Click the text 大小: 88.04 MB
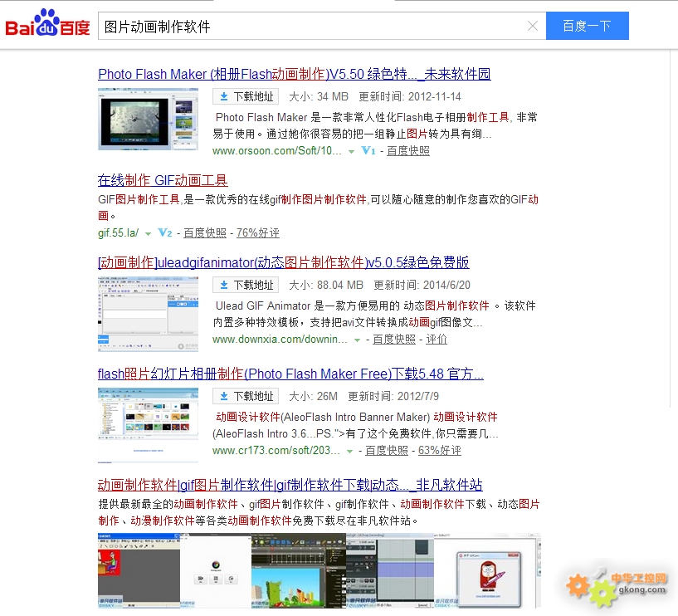 (x=326, y=285)
